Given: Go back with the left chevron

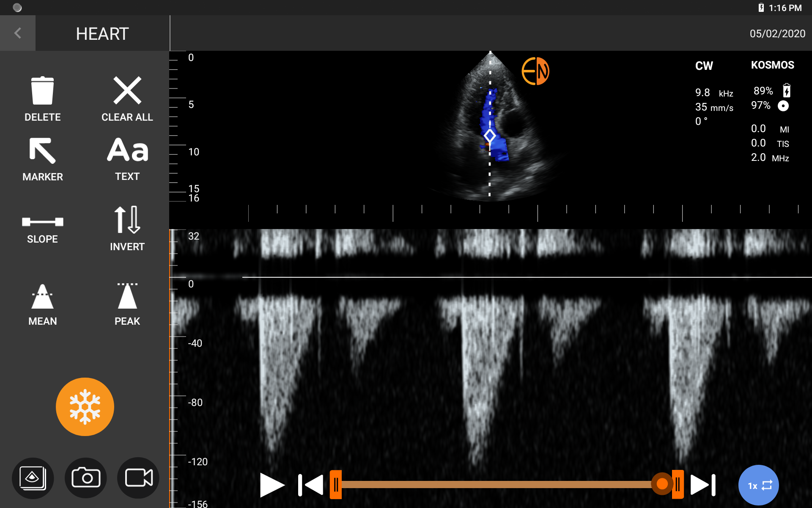Looking at the screenshot, I should pos(18,33).
